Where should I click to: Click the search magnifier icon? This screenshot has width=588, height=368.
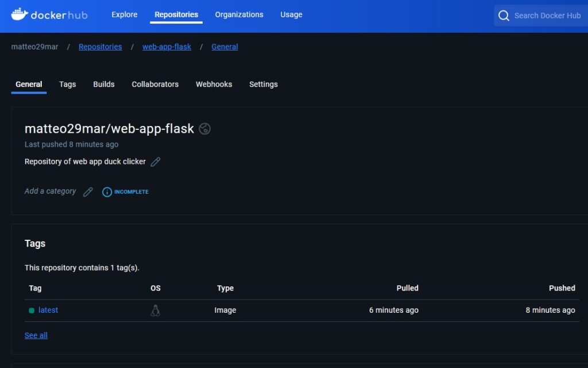click(504, 16)
